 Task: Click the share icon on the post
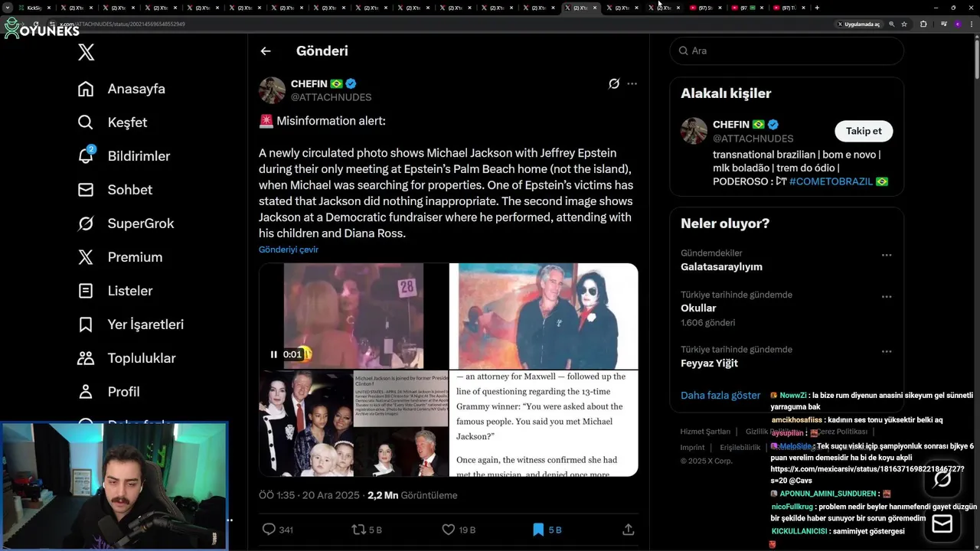click(629, 530)
